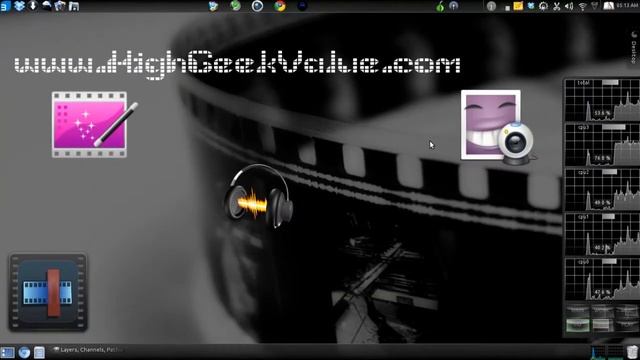This screenshot has height=360, width=640.
Task: Launch the film strip video editor icon
Action: pyautogui.click(x=48, y=292)
